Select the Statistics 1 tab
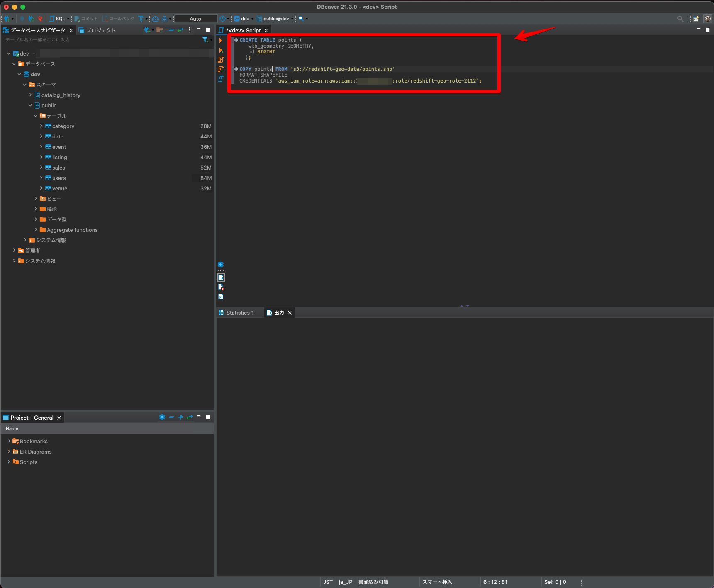 (x=239, y=313)
